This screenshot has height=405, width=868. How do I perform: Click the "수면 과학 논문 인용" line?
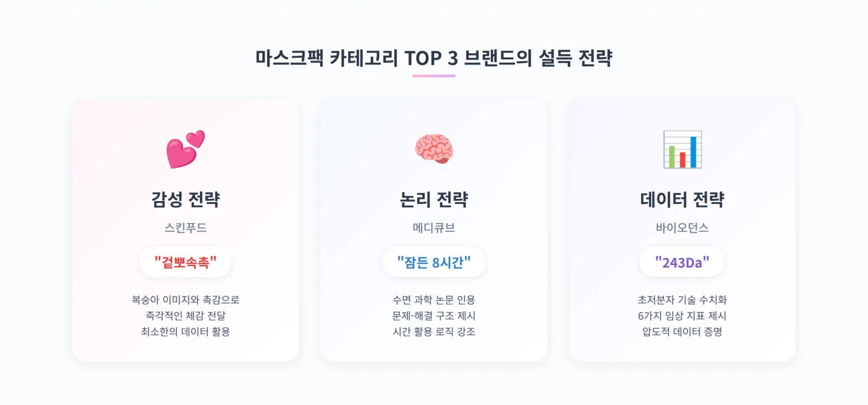click(x=433, y=300)
